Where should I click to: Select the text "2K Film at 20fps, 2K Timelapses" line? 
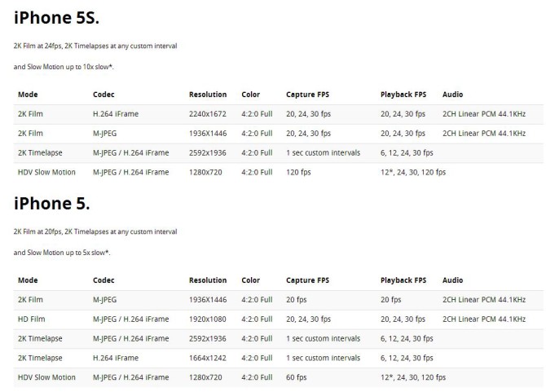(95, 231)
